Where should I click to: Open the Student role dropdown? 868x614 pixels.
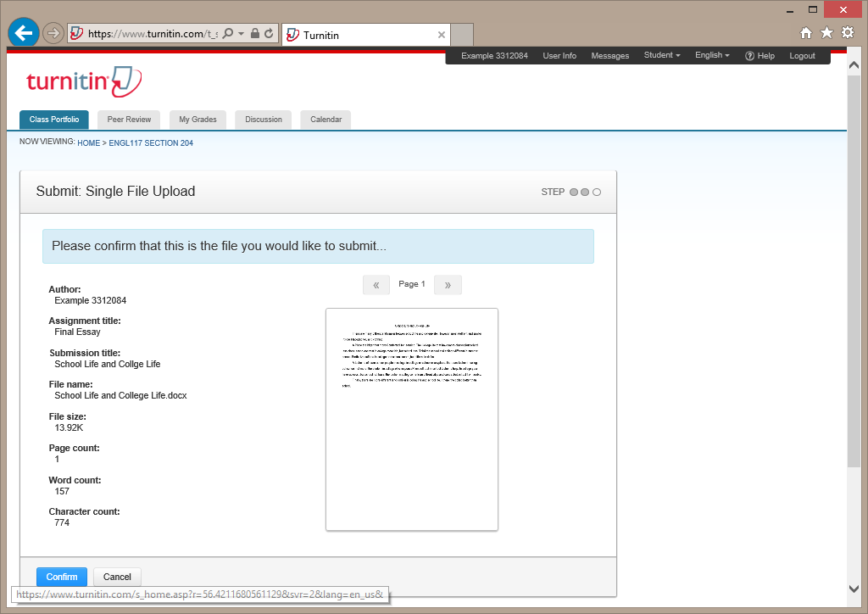(x=661, y=55)
